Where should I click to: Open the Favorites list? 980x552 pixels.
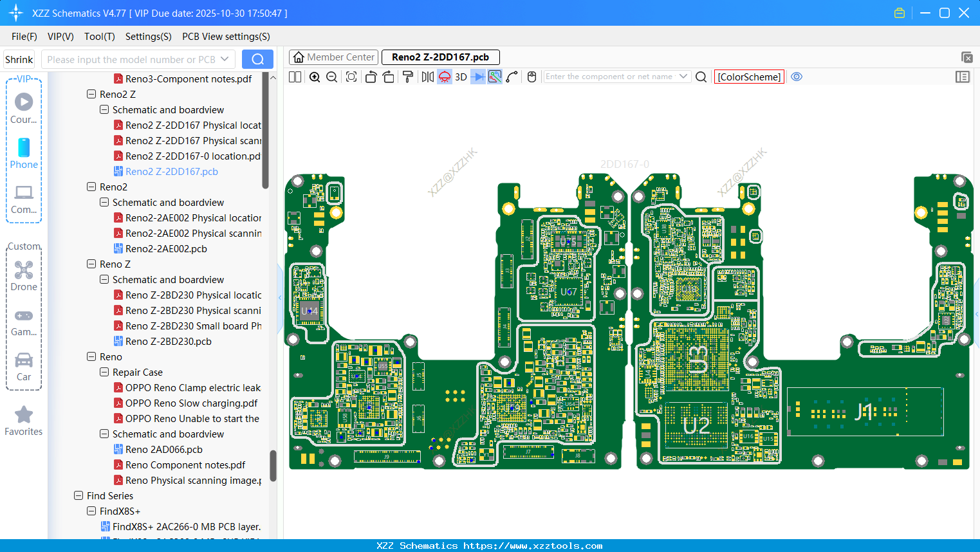pyautogui.click(x=24, y=421)
